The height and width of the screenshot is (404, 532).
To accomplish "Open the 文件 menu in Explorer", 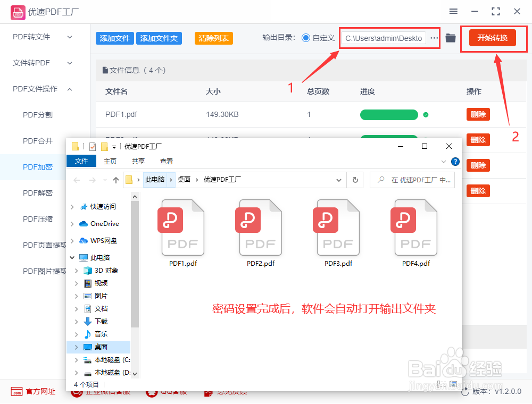I will pos(81,161).
